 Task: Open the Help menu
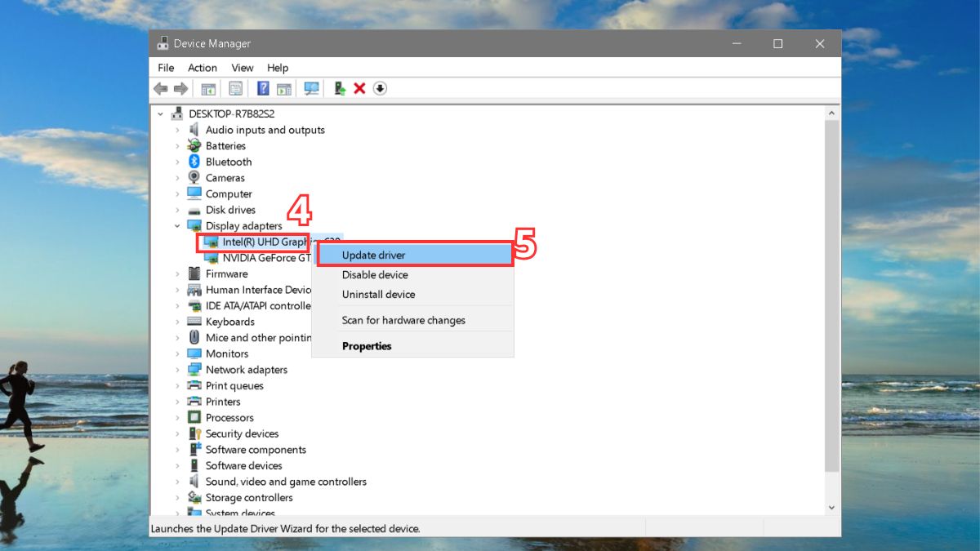(278, 68)
